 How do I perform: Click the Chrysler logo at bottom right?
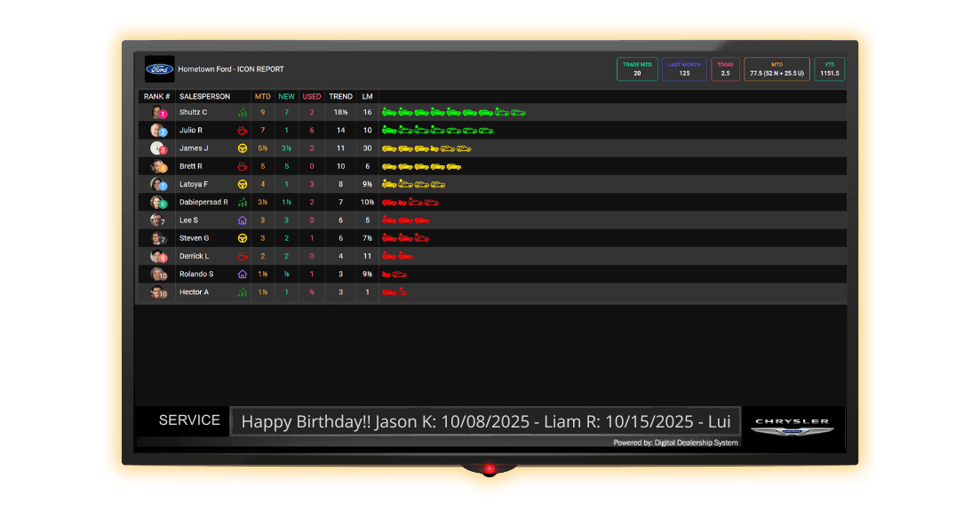793,426
